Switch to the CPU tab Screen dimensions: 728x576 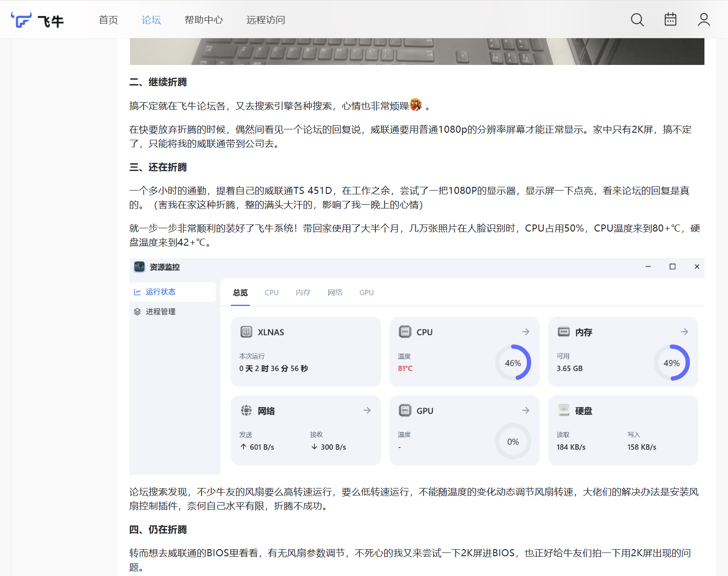(272, 293)
